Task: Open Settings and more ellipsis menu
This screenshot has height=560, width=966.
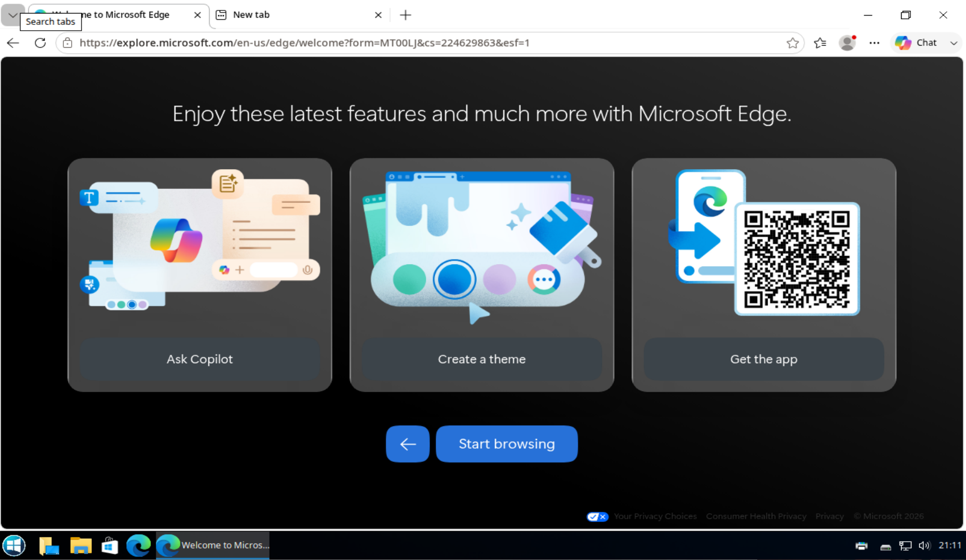Action: point(875,43)
